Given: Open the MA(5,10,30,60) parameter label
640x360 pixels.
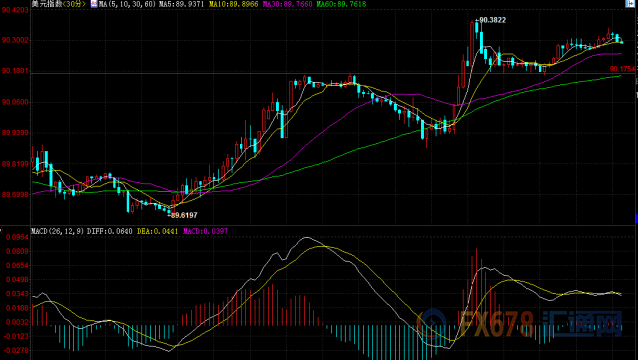Looking at the screenshot, I should click(128, 4).
